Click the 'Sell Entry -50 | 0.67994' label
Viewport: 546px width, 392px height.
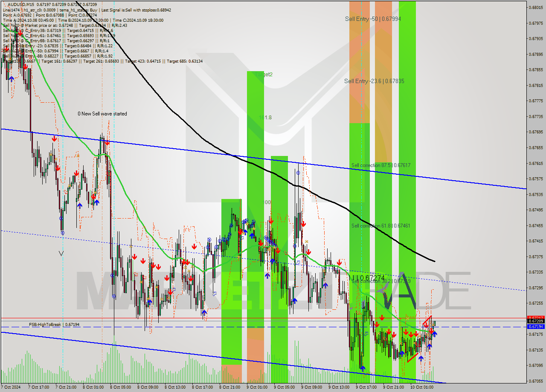373,19
